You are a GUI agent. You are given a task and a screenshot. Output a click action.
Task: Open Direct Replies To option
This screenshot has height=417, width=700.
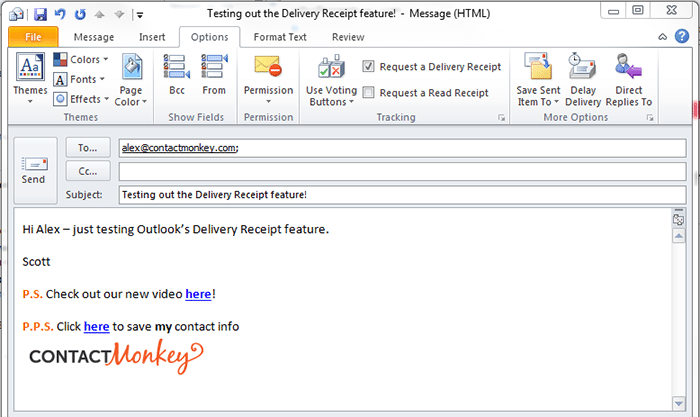629,79
